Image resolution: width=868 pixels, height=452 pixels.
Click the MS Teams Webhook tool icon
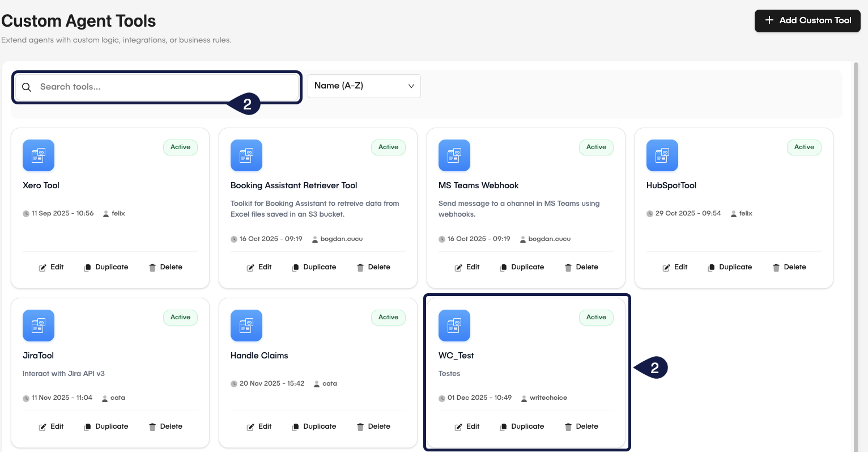pos(454,155)
